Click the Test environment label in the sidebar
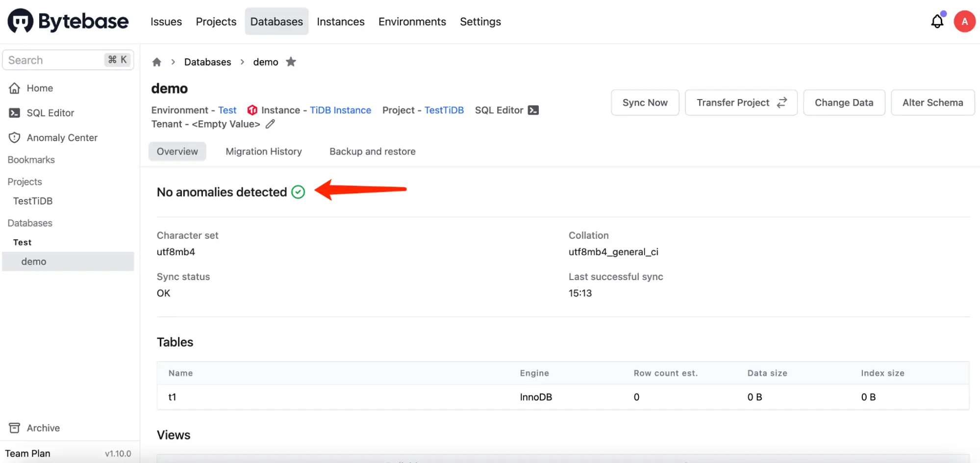Image resolution: width=980 pixels, height=463 pixels. pos(22,242)
